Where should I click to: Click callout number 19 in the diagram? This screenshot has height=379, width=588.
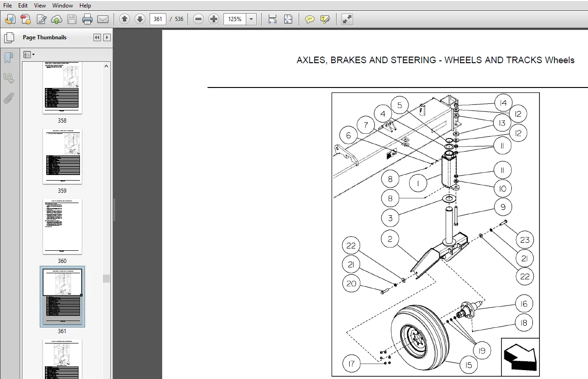[x=481, y=351]
